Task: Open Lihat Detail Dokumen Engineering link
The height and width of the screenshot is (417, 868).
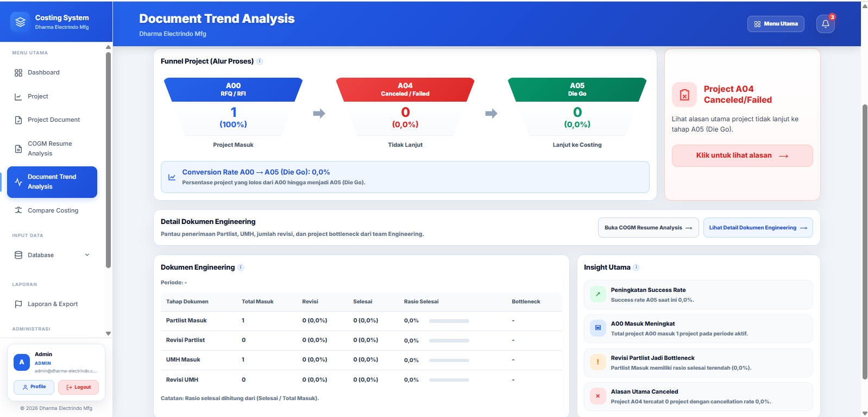Action: 758,228
